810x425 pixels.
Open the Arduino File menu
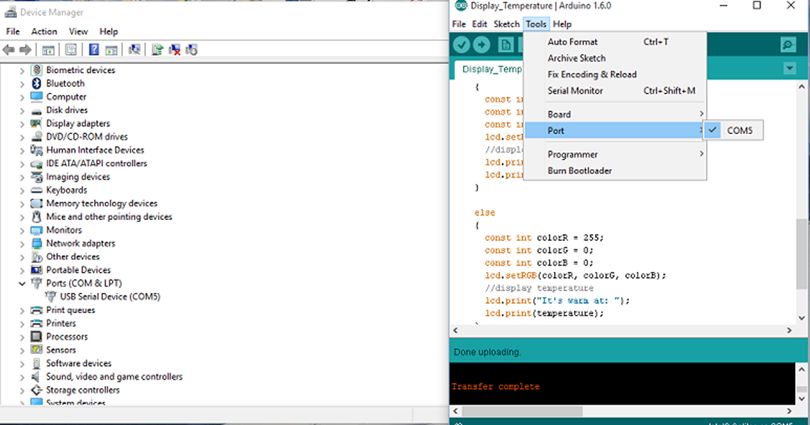click(459, 24)
